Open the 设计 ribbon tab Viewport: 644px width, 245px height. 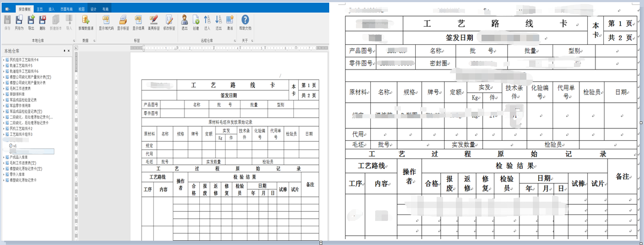(x=94, y=10)
